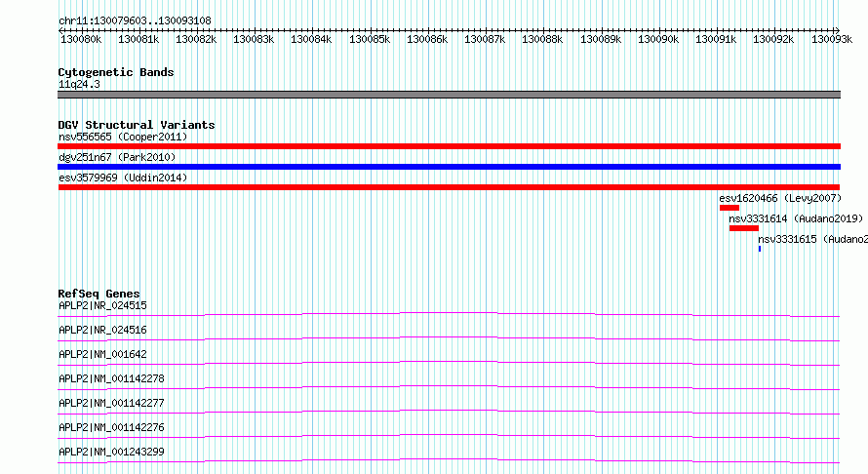Open transcript label APLP2|NM_001142277
This screenshot has width=868, height=474.
(111, 403)
